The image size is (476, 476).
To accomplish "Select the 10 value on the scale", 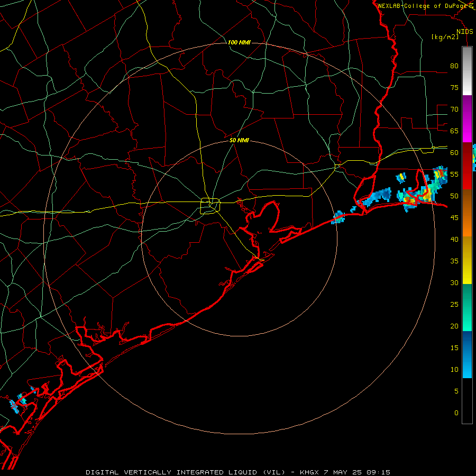I will point(454,370).
